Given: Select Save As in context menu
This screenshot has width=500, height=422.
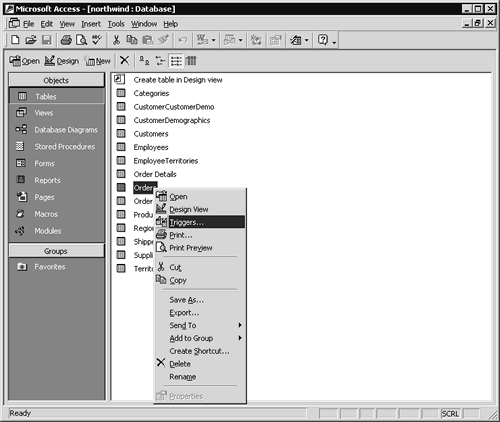Looking at the screenshot, I should [x=200, y=300].
